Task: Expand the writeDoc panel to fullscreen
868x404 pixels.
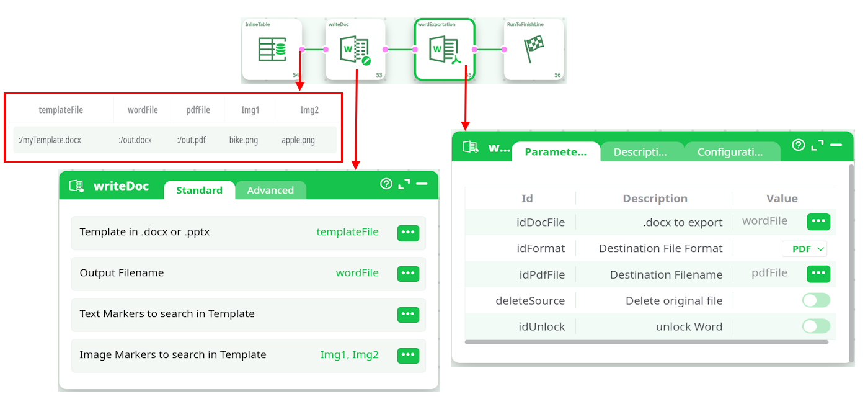Action: 404,184
